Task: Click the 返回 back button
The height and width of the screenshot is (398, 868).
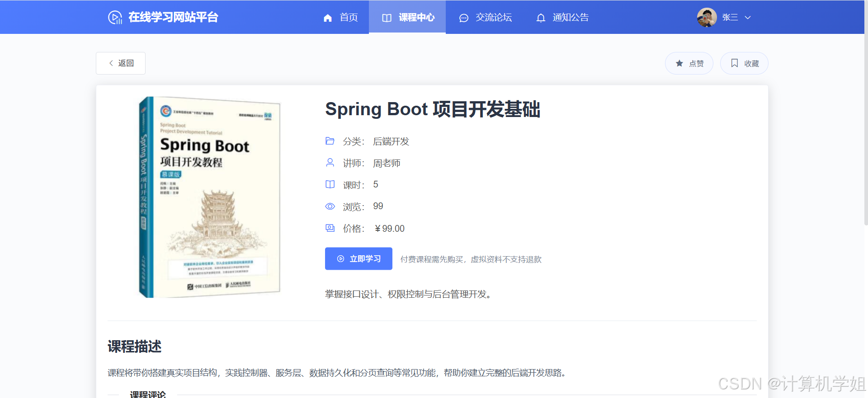Action: (121, 63)
